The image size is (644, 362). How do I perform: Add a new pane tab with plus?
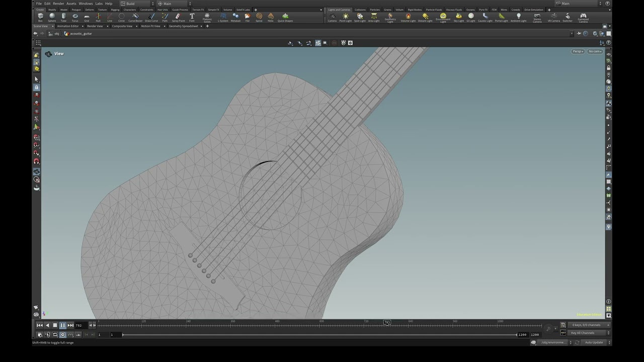(207, 26)
